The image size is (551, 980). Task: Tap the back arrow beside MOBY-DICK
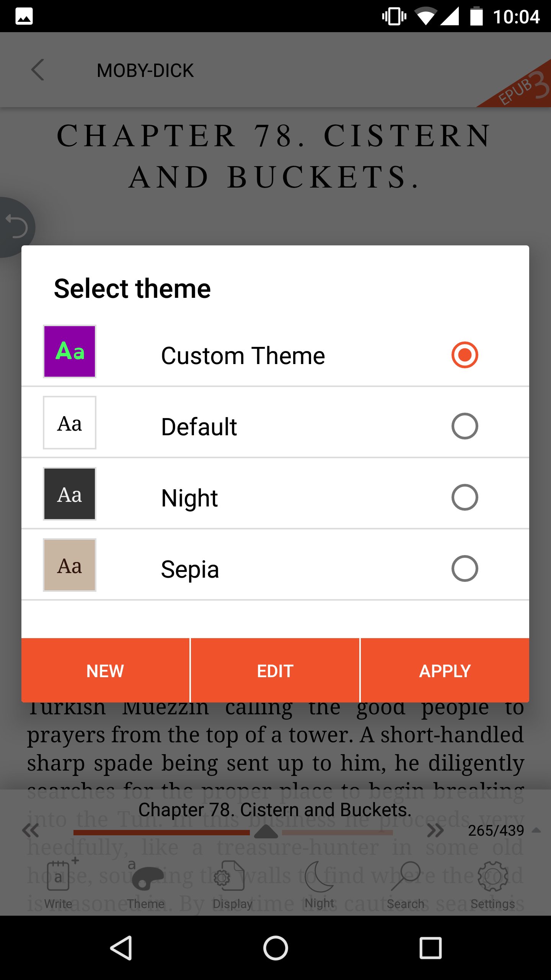click(x=37, y=70)
